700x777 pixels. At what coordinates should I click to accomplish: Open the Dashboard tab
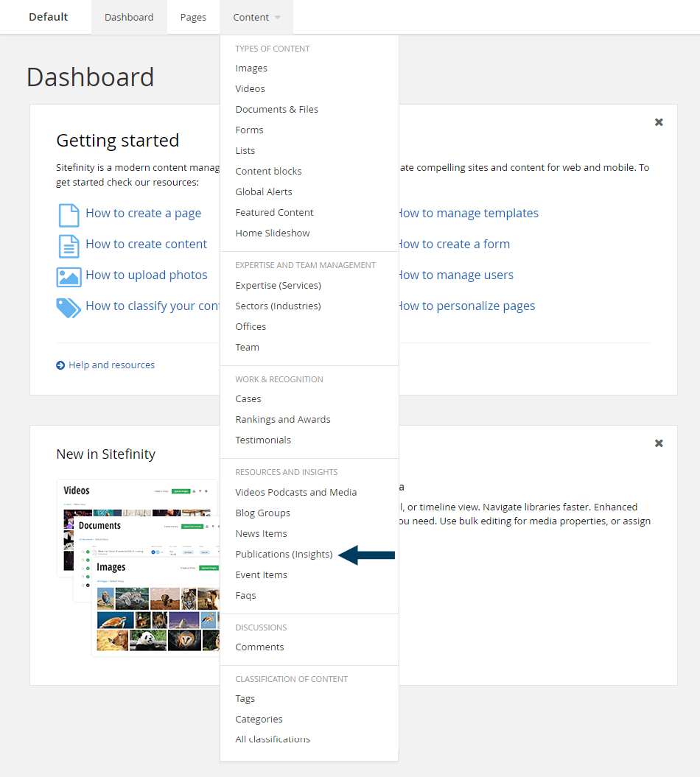click(129, 18)
